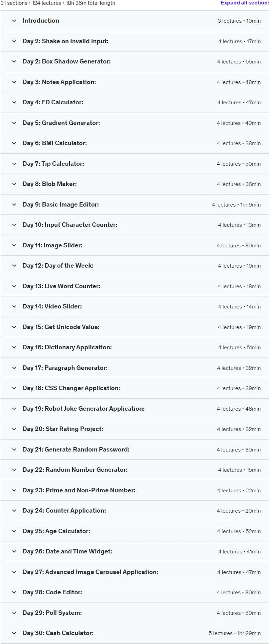Toggle the chevron beside Box Shadow Generator

14,61
